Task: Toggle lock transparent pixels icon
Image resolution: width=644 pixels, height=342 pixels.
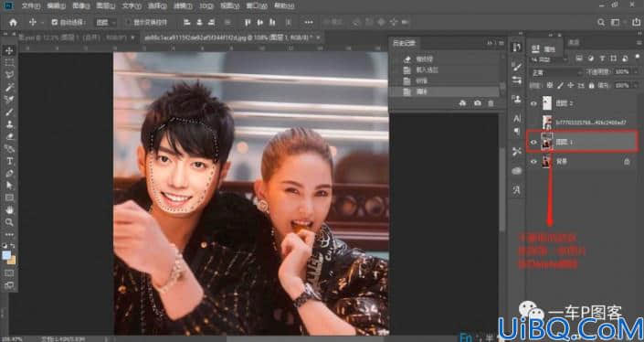Action: 550,86
